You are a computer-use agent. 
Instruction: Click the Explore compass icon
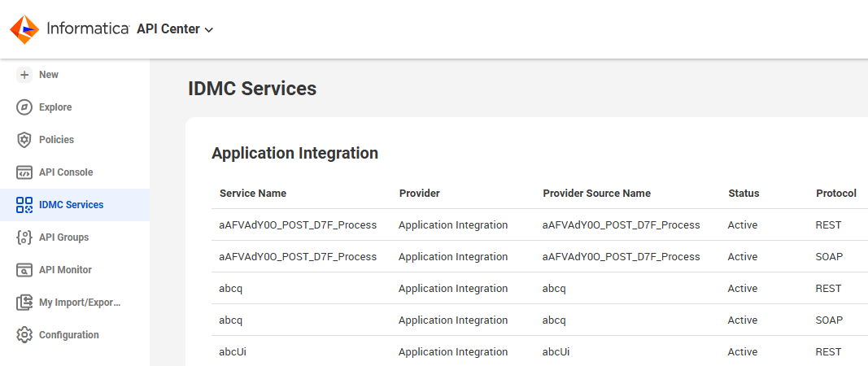(24, 107)
